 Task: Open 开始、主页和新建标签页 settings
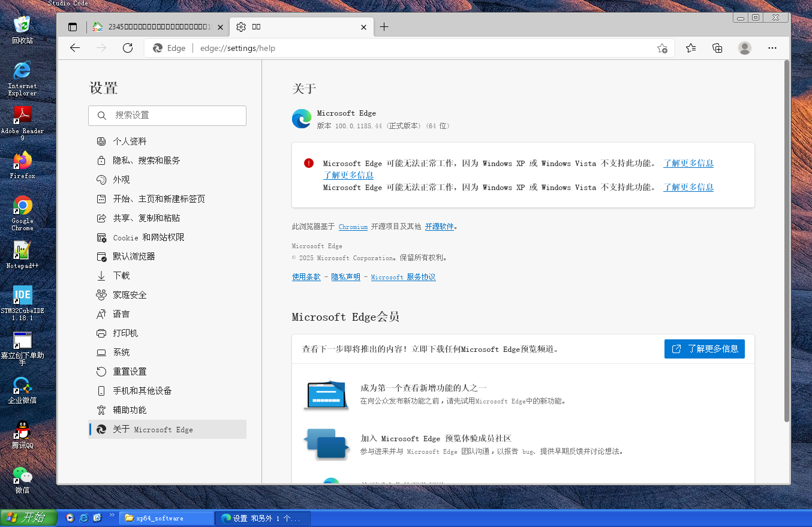[167, 199]
